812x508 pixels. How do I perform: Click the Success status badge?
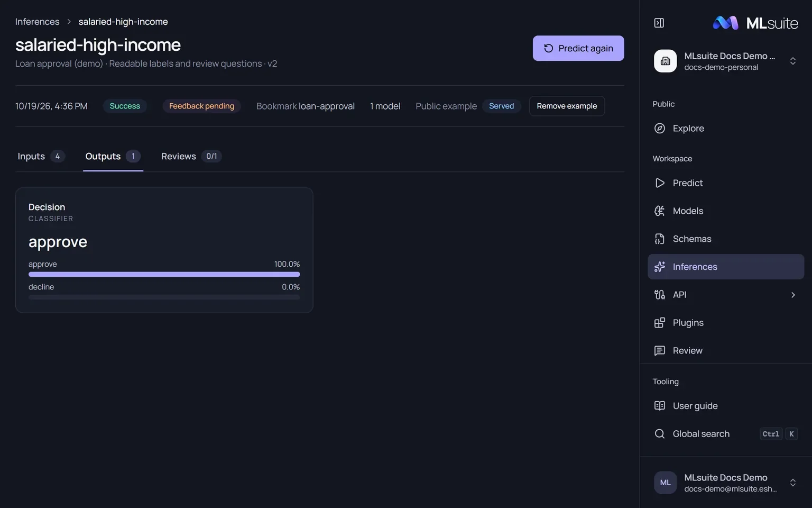[125, 106]
